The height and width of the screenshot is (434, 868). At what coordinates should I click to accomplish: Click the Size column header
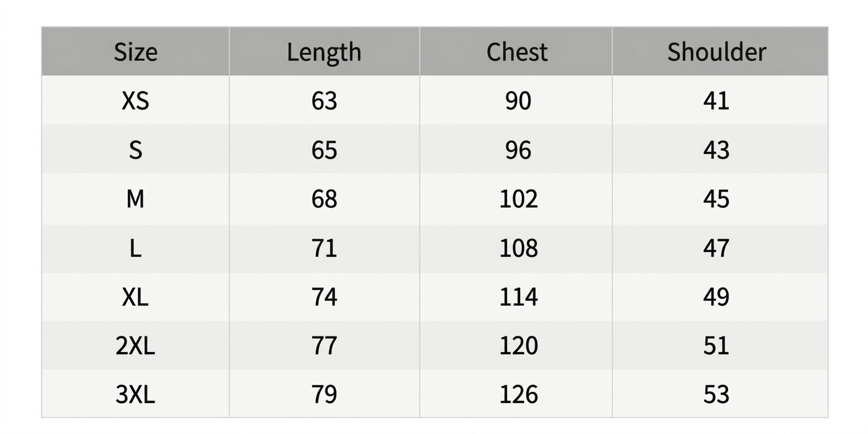coord(136,52)
